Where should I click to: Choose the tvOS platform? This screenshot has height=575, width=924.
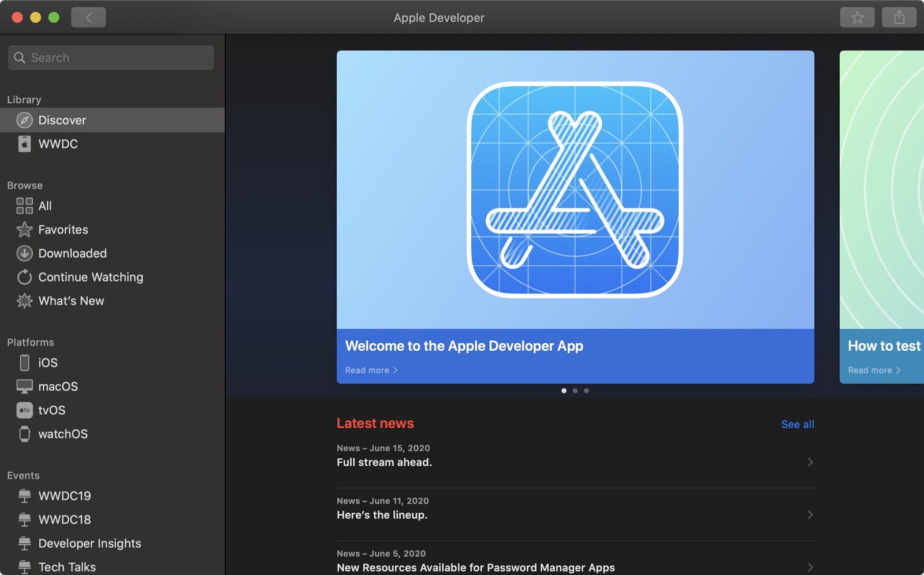coord(51,410)
